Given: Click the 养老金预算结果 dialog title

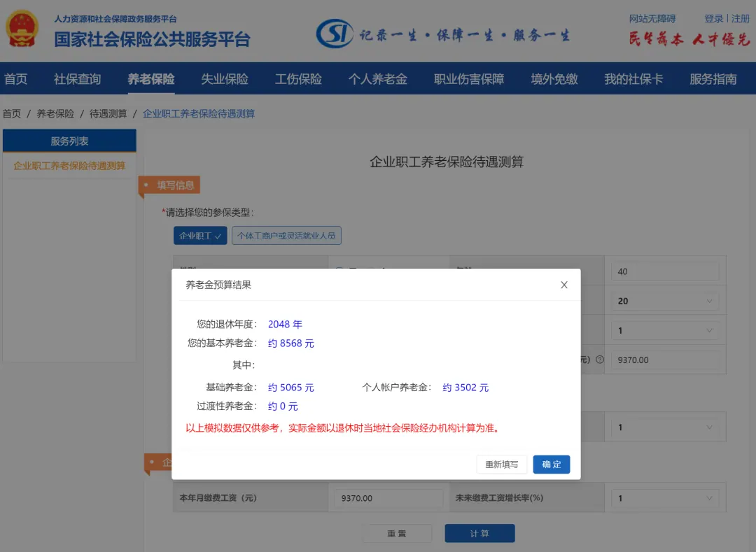Looking at the screenshot, I should coord(218,285).
